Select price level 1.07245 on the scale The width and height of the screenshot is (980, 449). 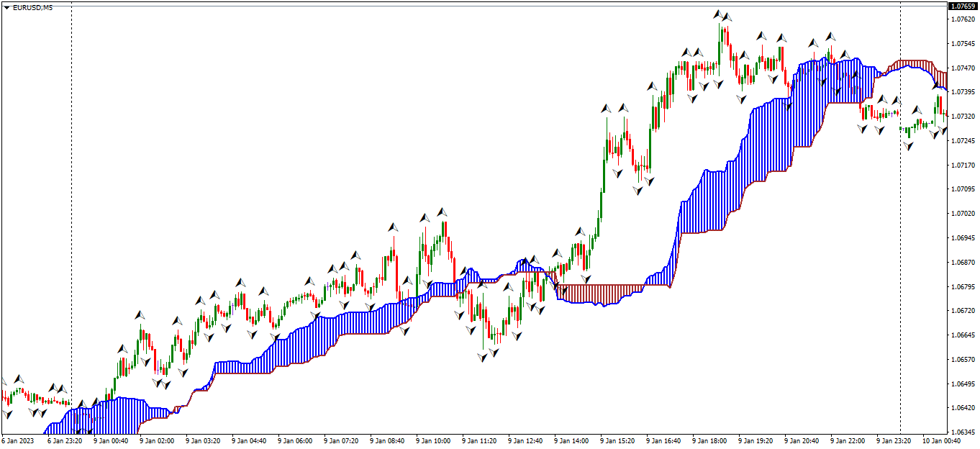click(963, 140)
